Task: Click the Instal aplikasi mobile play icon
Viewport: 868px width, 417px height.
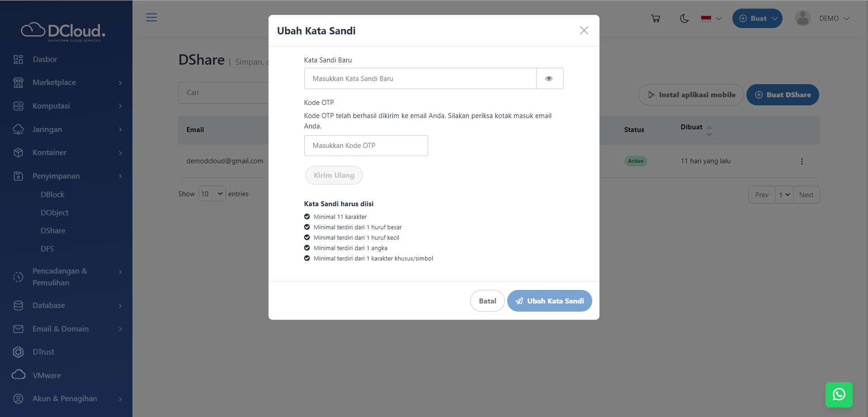Action: point(651,95)
